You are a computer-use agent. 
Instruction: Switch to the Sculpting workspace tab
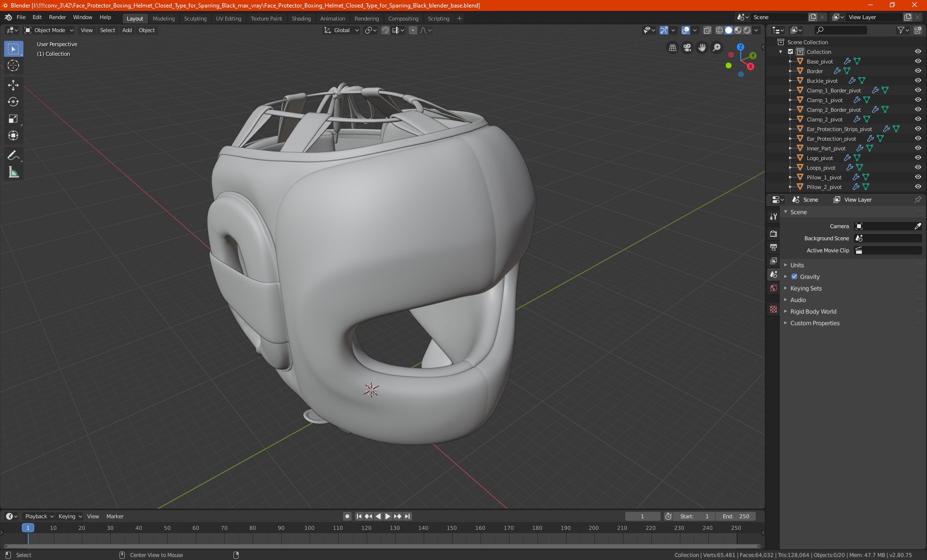coord(195,18)
